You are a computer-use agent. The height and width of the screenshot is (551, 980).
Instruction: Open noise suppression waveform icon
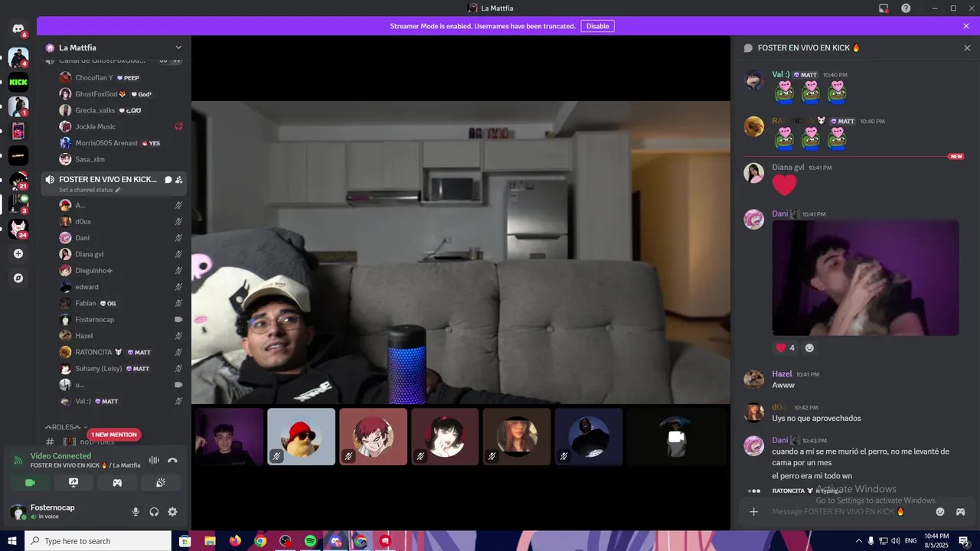point(154,460)
